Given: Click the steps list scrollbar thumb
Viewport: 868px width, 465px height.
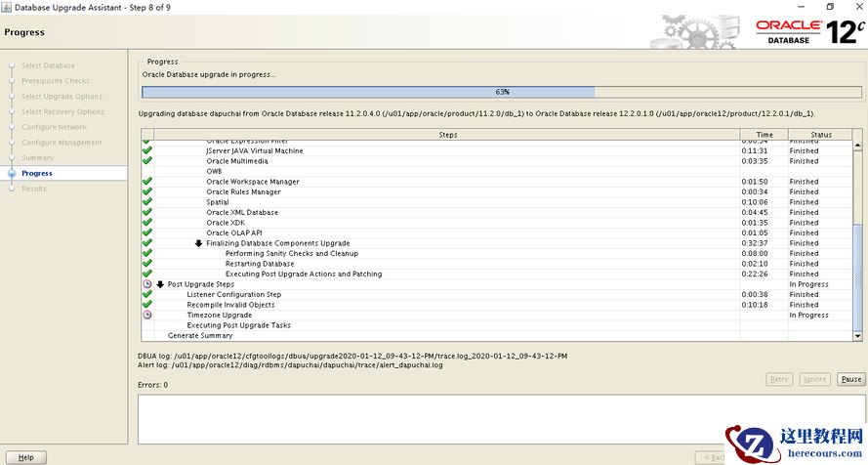Looking at the screenshot, I should click(x=857, y=276).
